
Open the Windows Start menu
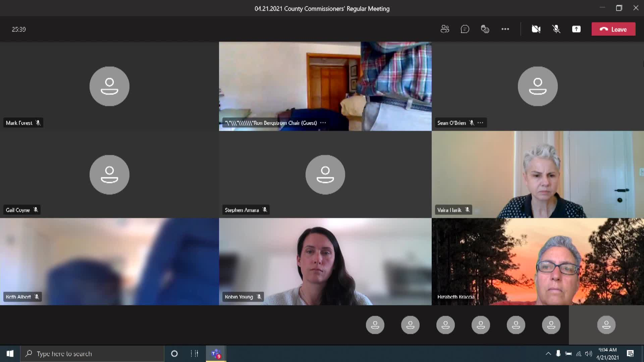(10, 354)
